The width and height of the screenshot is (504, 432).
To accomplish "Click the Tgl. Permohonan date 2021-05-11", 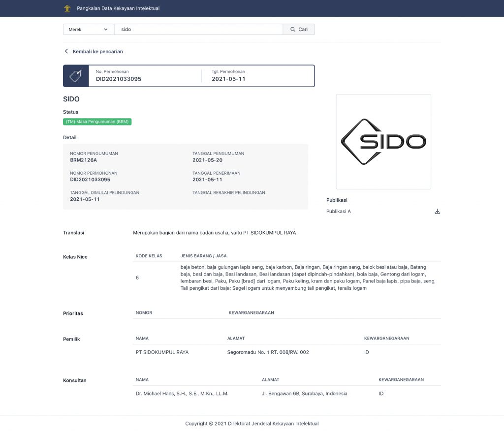I will click(x=228, y=79).
